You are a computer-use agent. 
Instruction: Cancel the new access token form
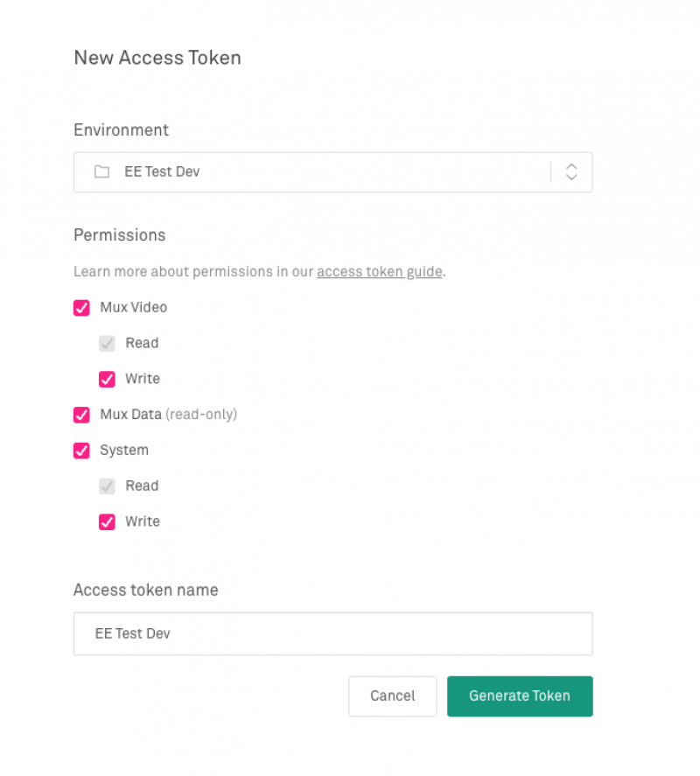pyautogui.click(x=393, y=696)
